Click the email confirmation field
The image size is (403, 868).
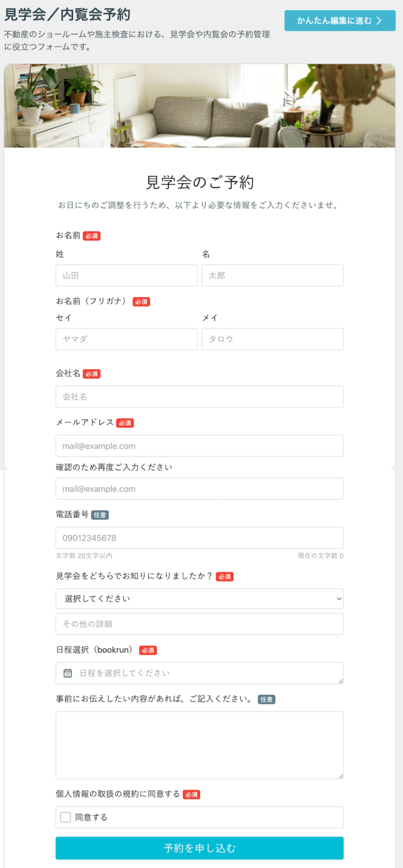(x=199, y=488)
